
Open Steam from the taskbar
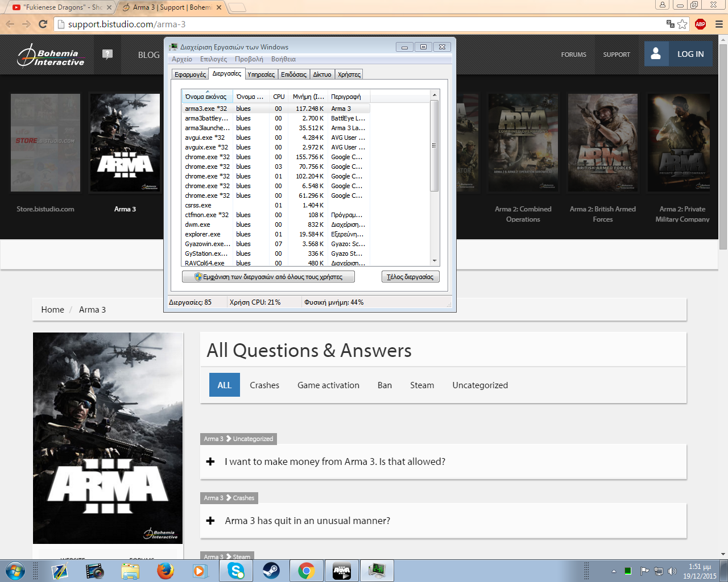271,571
